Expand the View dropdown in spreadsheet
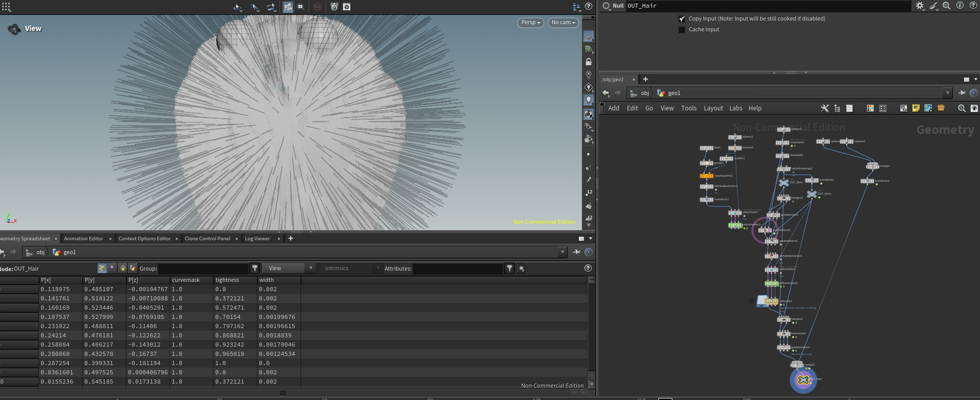 (289, 269)
